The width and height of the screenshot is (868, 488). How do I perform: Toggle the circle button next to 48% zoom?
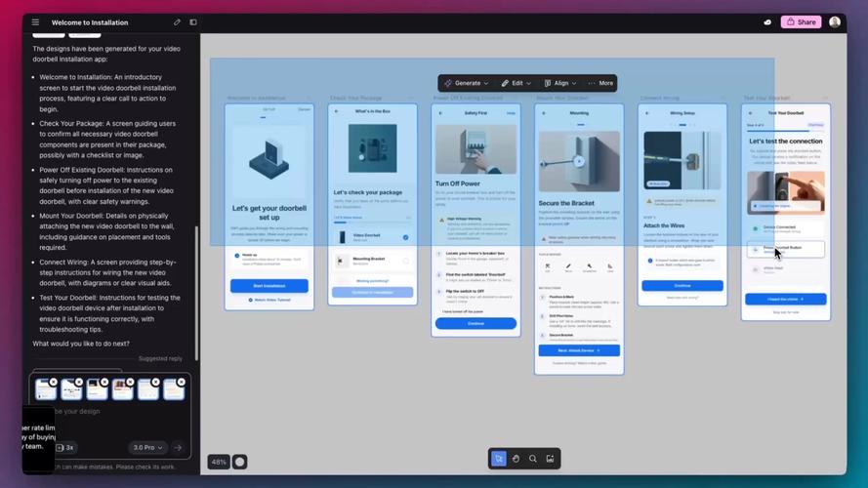point(239,462)
